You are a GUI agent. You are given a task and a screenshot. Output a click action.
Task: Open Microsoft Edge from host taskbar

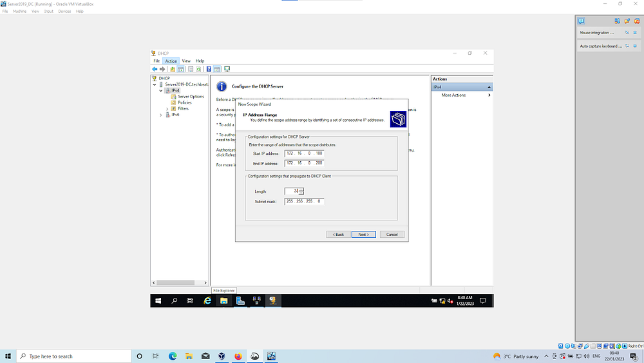[173, 356]
